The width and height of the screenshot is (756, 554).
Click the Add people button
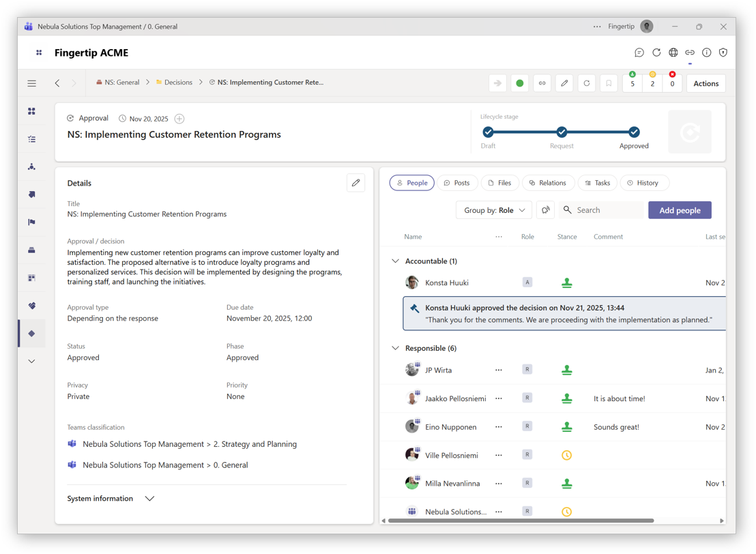click(680, 210)
